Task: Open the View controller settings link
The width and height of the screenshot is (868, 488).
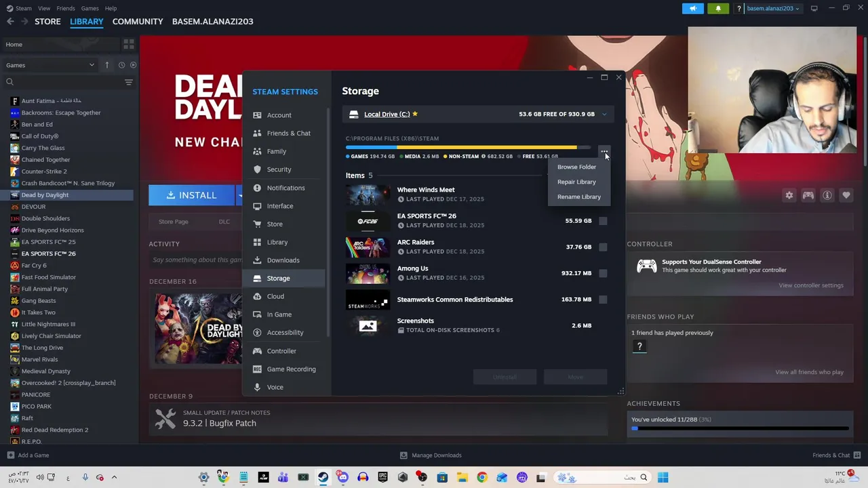Action: tap(811, 285)
